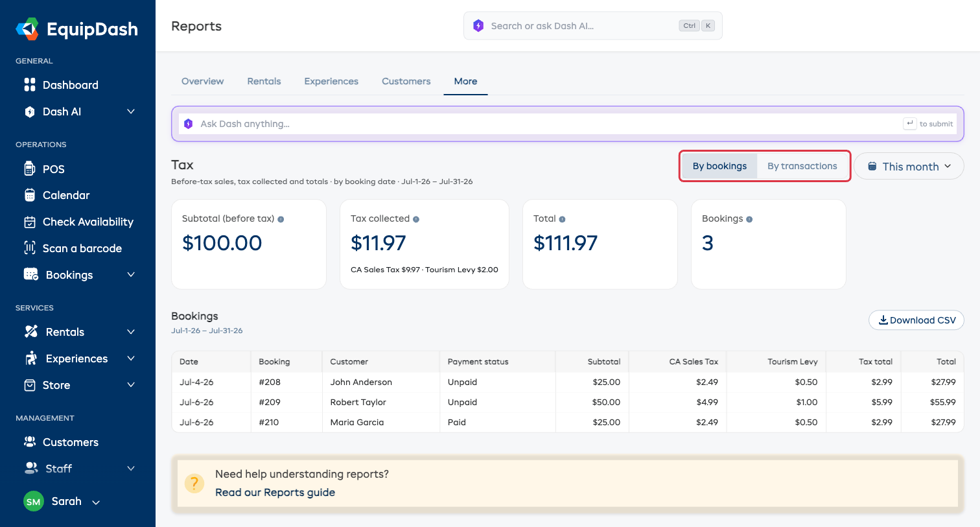Click the Dash AI hexagon sidebar icon
Image resolution: width=980 pixels, height=527 pixels.
point(30,111)
